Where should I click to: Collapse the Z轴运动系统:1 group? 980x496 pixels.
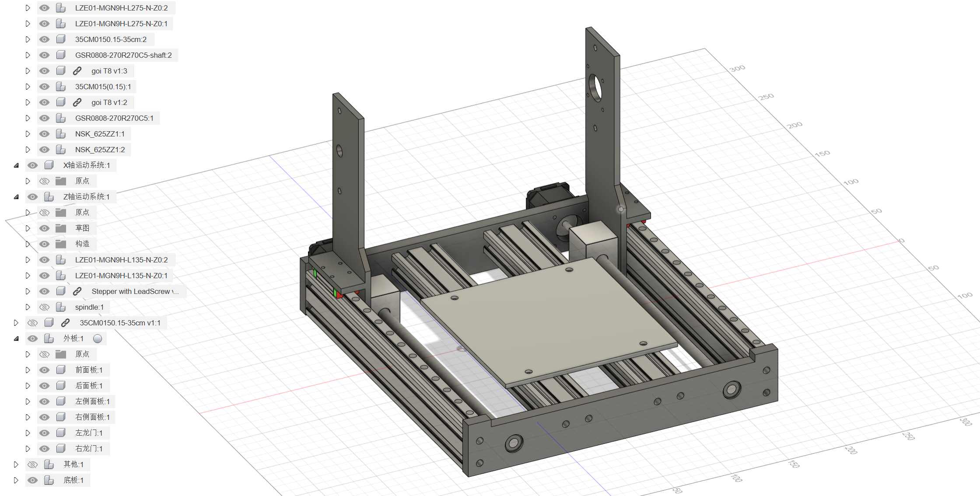[x=16, y=197]
